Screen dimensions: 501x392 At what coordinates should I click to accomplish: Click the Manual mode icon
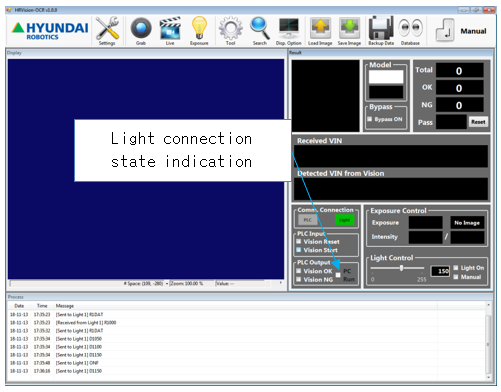(445, 31)
